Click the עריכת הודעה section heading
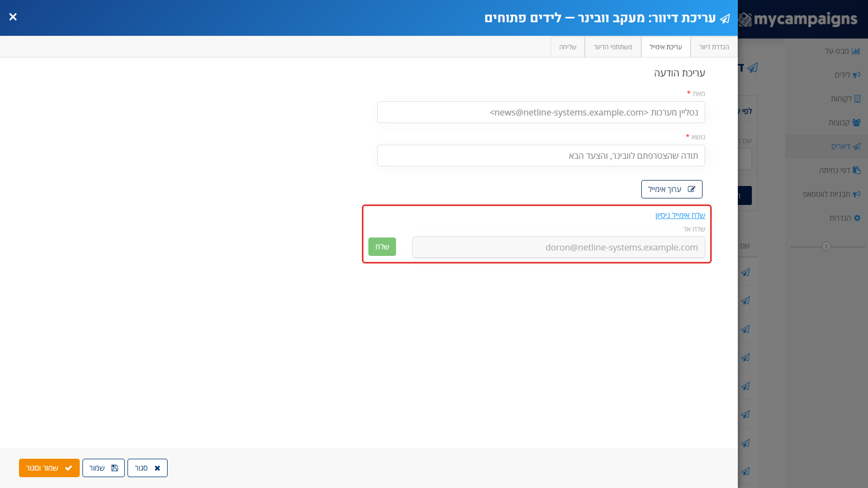Viewport: 868px width, 488px height. pyautogui.click(x=679, y=73)
